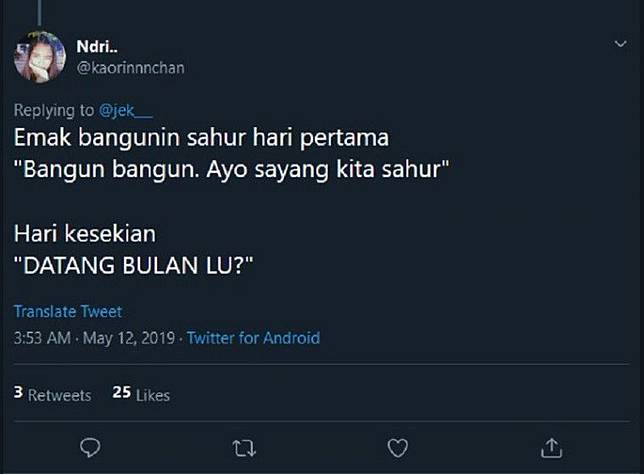The image size is (644, 474).
Task: Click the "Hari kesekian" line
Action: [x=84, y=235]
